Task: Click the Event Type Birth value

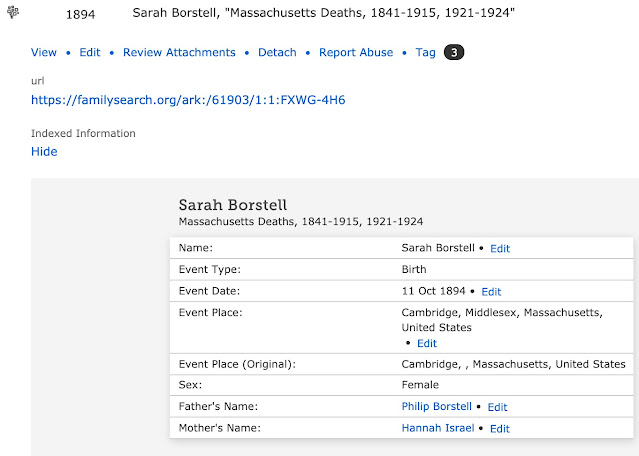Action: point(414,270)
